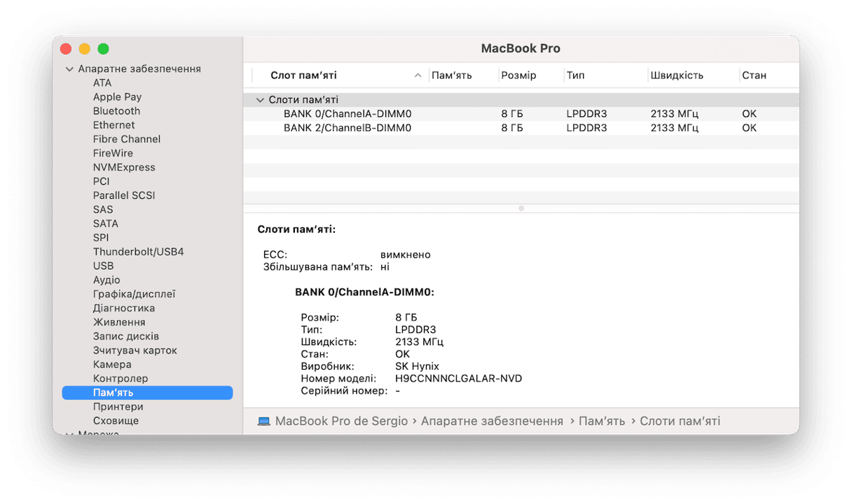The height and width of the screenshot is (504, 852).
Task: Click the SK Hynix manufacturer value
Action: pos(417,366)
